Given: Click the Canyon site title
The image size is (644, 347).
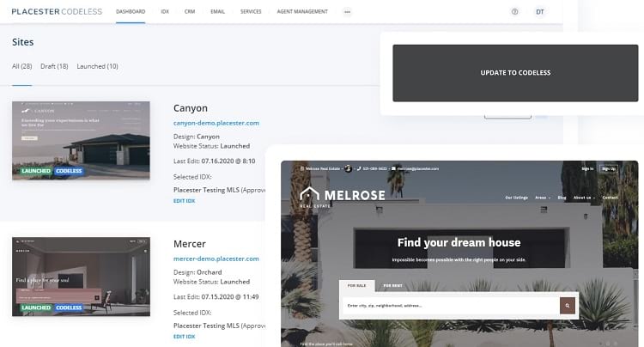Looking at the screenshot, I should click(190, 108).
